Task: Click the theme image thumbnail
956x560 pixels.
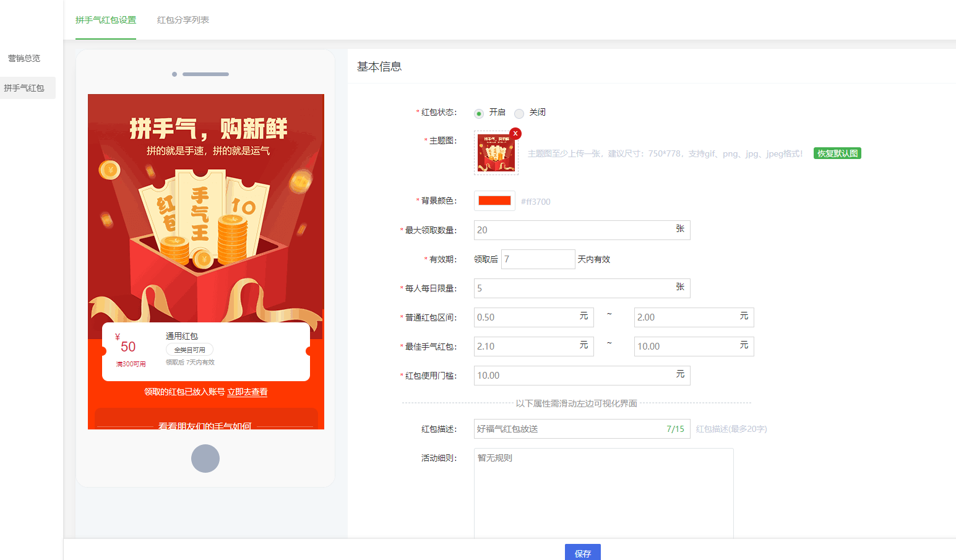Action: pyautogui.click(x=496, y=153)
